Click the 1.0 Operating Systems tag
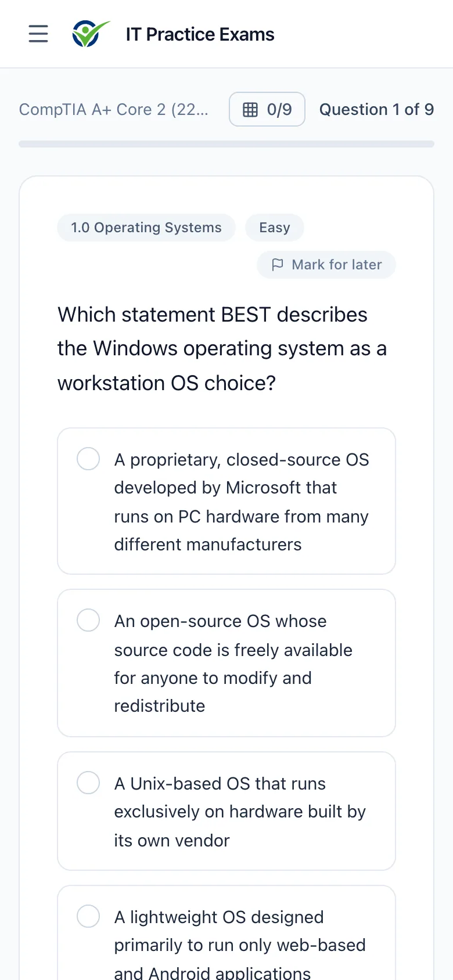Viewport: 453px width, 980px height. (146, 228)
